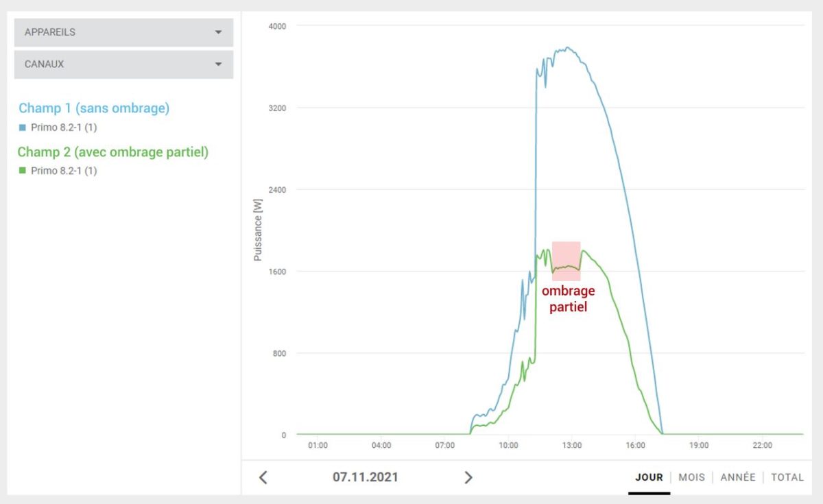Image resolution: width=823 pixels, height=504 pixels.
Task: Click the blue curve peak near 3800 W
Action: click(567, 48)
